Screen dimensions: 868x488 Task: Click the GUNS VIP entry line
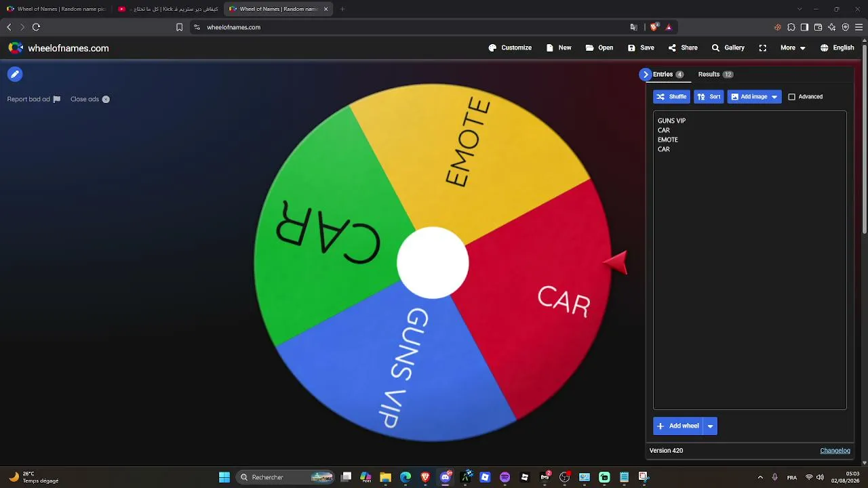[671, 121]
